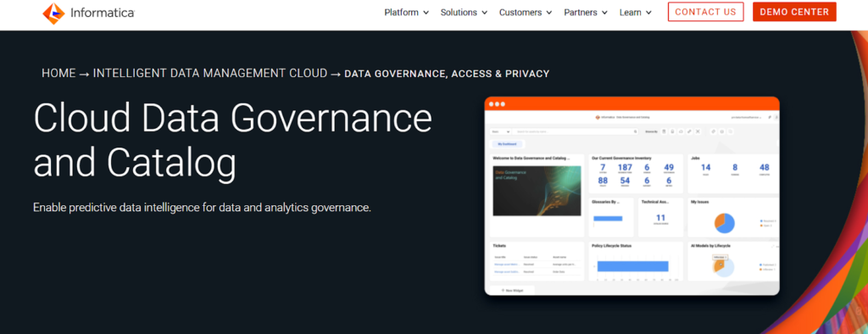The height and width of the screenshot is (334, 868).
Task: Open Intelligent Data Management Cloud breadcrumb
Action: point(210,73)
